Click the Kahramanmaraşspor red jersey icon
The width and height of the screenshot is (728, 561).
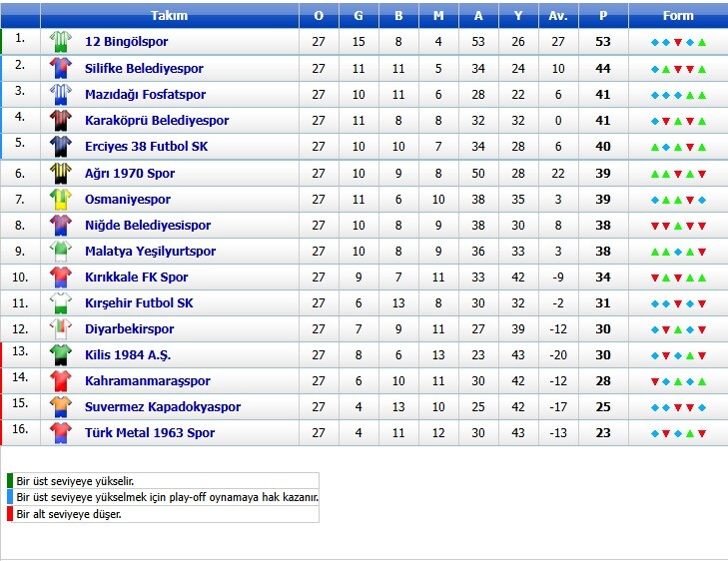tap(61, 380)
